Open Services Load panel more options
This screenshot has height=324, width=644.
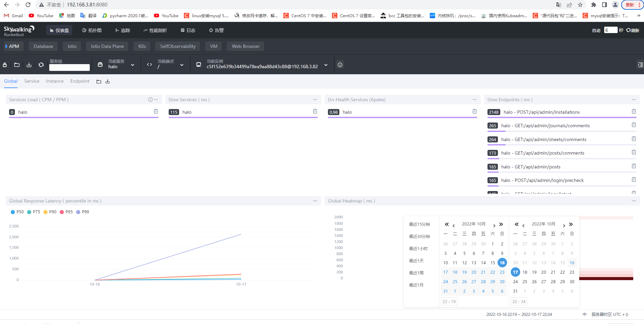[156, 100]
